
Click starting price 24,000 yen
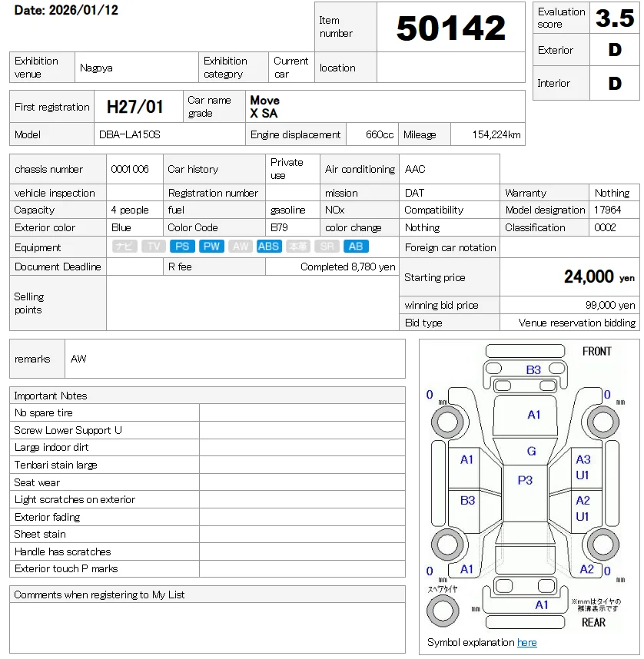599,277
